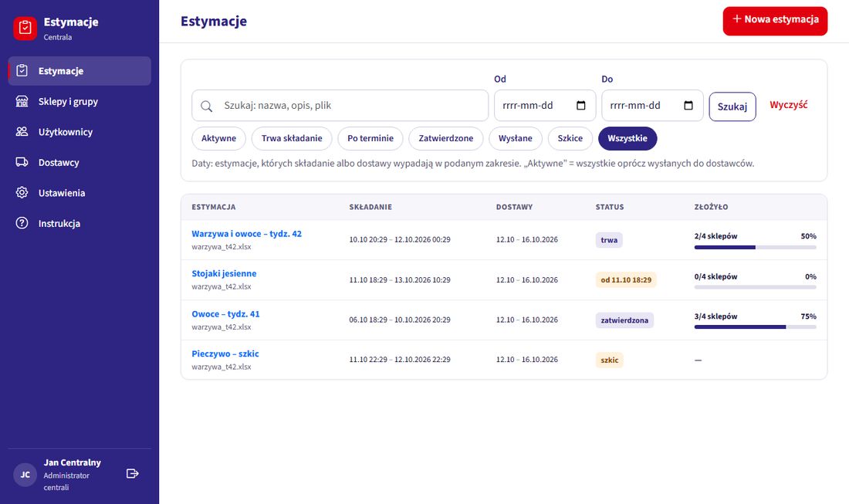Click 3/4 sklepów text
The width and height of the screenshot is (849, 504).
(715, 316)
